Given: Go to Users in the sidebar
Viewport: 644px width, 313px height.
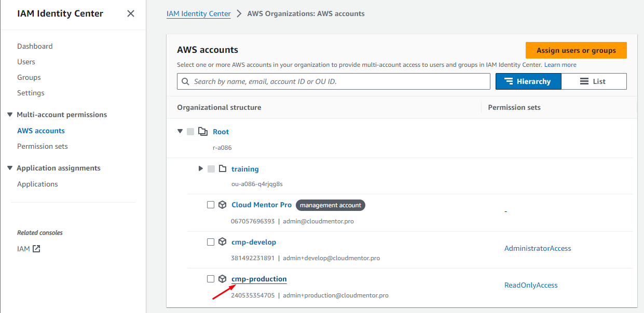Looking at the screenshot, I should (x=26, y=62).
